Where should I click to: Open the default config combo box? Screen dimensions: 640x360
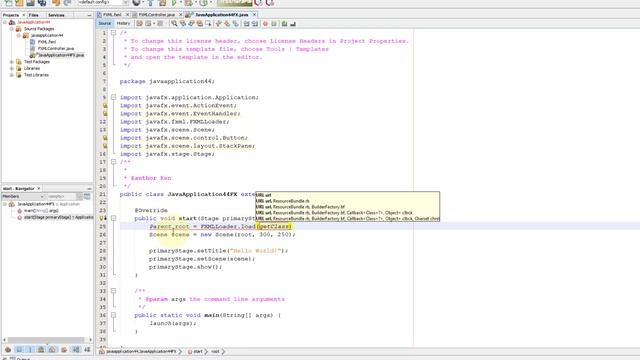point(104,3)
